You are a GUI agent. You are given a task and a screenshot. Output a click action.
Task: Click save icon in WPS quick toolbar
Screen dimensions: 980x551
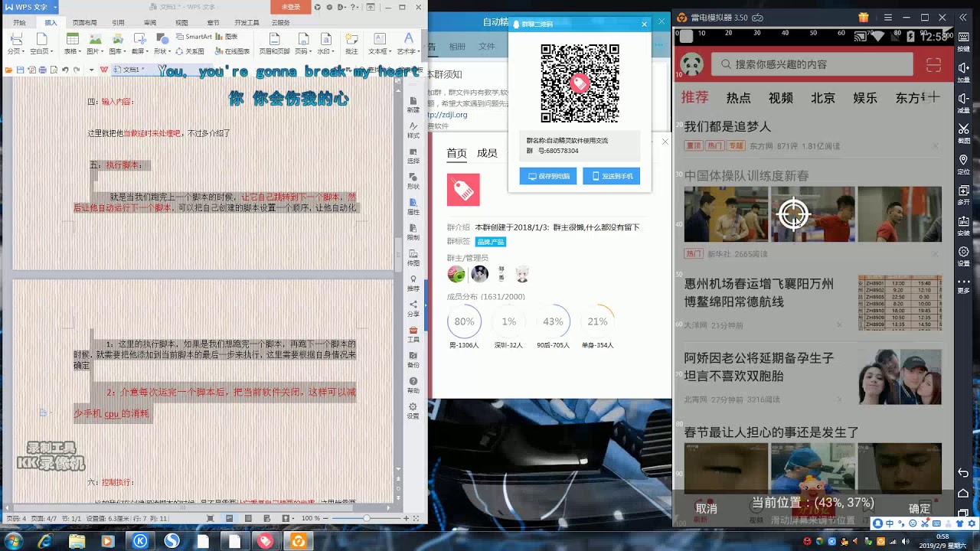coord(21,70)
